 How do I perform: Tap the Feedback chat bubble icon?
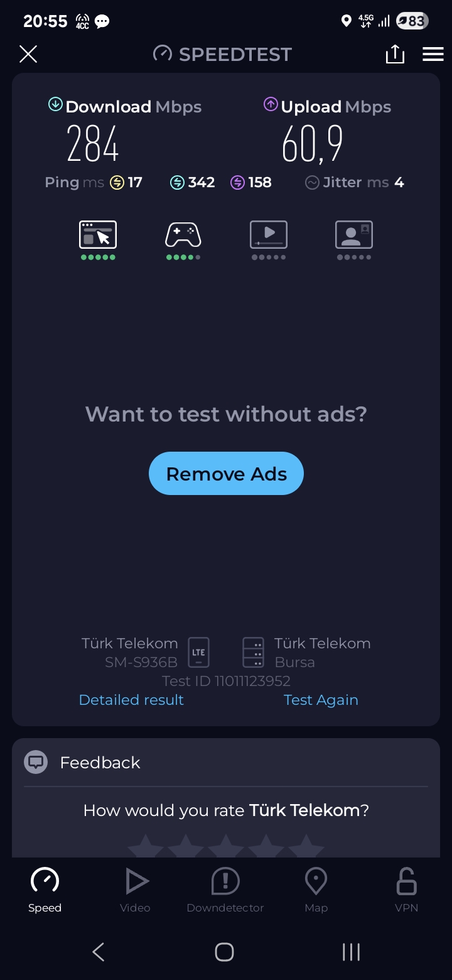pos(36,762)
